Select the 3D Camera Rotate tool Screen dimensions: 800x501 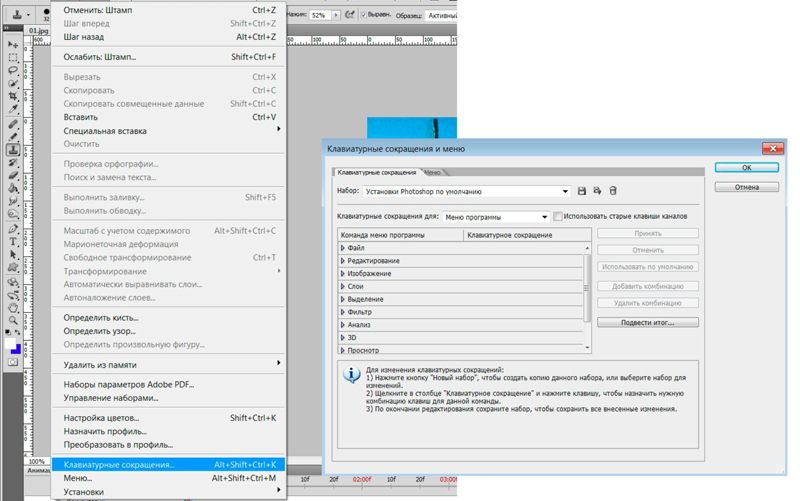(x=13, y=295)
